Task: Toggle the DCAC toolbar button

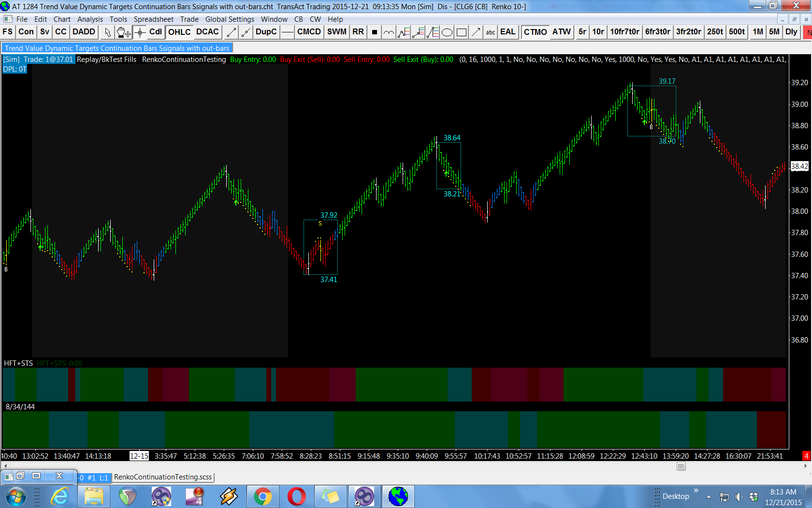Action: point(207,32)
